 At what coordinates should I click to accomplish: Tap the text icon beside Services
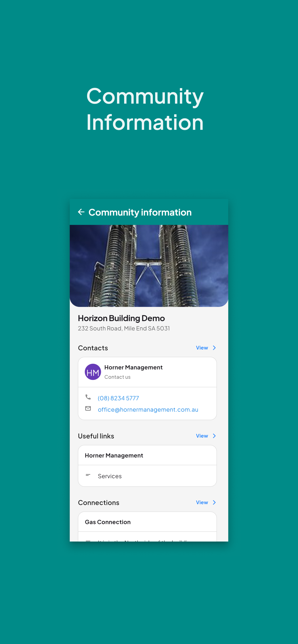click(88, 475)
